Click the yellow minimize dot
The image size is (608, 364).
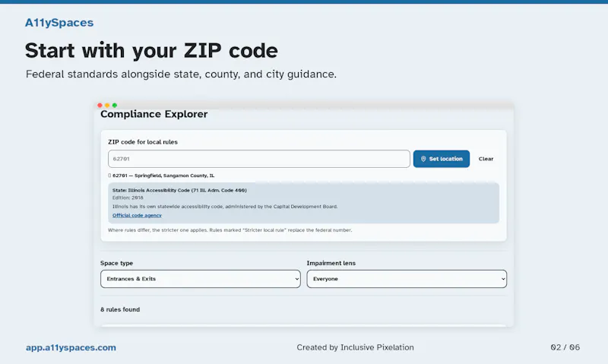[107, 105]
